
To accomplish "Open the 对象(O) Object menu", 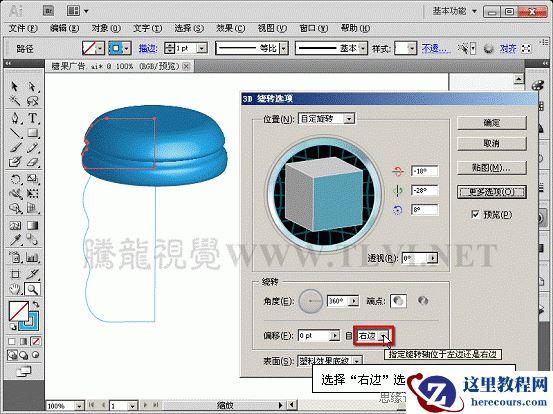I will tap(106, 28).
